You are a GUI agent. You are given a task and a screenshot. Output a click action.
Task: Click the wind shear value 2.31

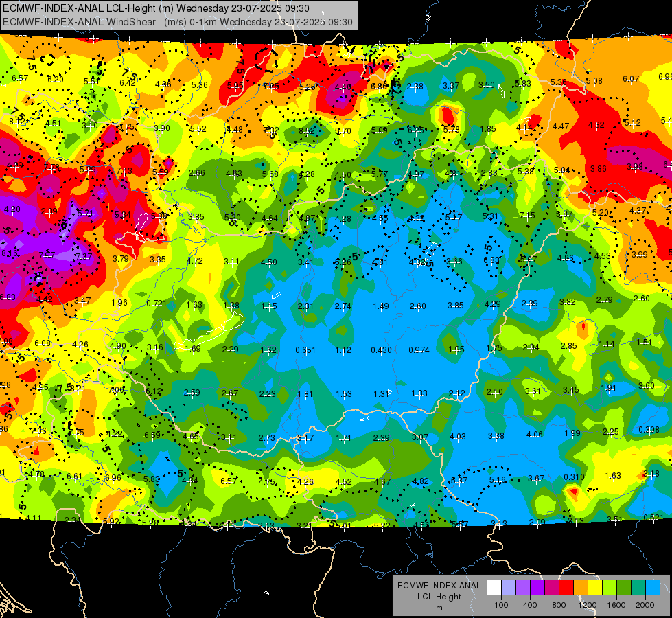point(305,306)
